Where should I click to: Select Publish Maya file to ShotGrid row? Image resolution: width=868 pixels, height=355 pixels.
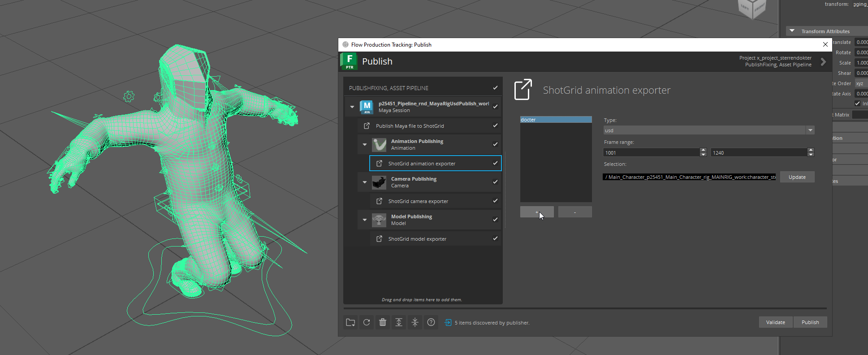click(429, 126)
